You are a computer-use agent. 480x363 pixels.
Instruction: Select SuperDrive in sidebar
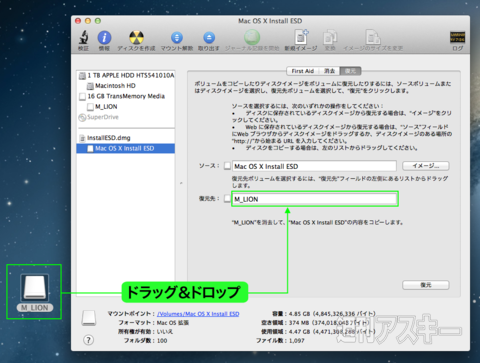tap(99, 117)
